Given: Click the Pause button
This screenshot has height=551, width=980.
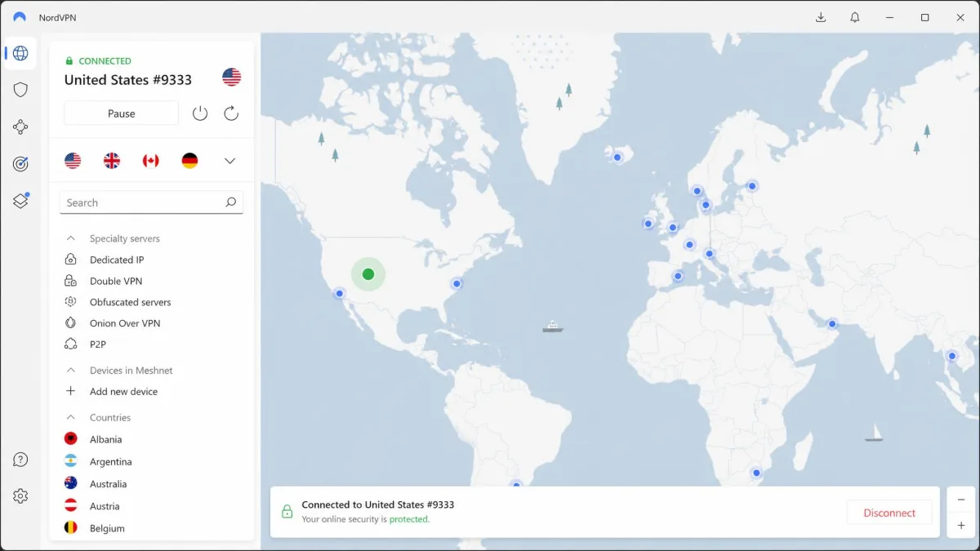Looking at the screenshot, I should tap(121, 113).
